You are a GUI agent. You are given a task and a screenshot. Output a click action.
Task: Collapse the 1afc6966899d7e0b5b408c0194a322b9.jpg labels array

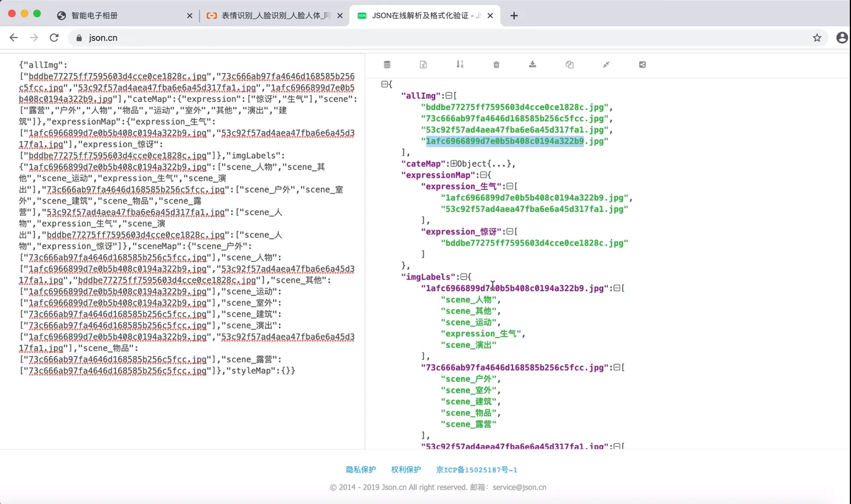[x=616, y=288]
